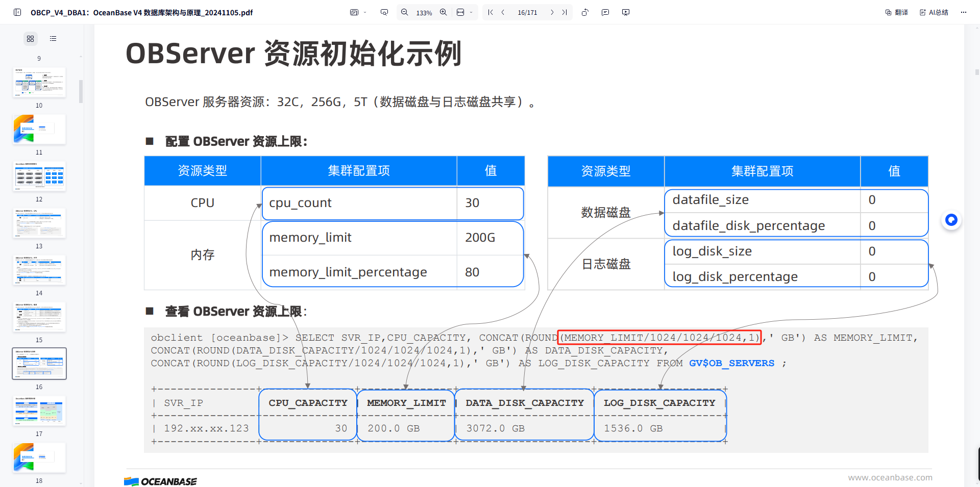Go to the next page

point(552,12)
